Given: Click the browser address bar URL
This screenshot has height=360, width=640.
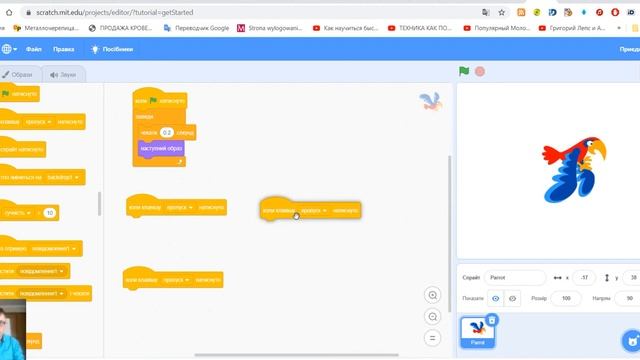Looking at the screenshot, I should [115, 13].
